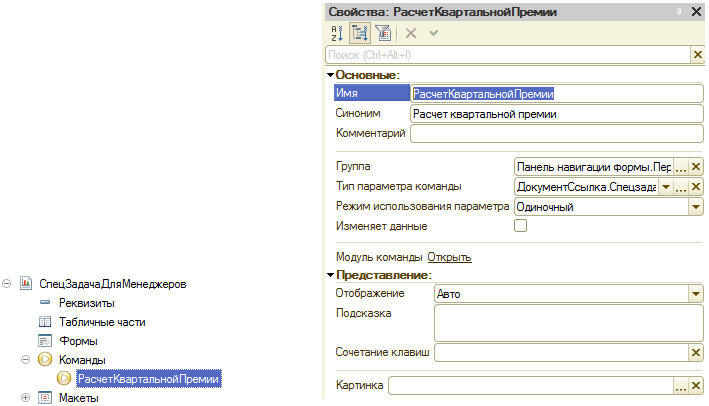Screen dimensions: 709x406
Task: Click the ellipsis button for Группа field
Action: click(x=681, y=167)
